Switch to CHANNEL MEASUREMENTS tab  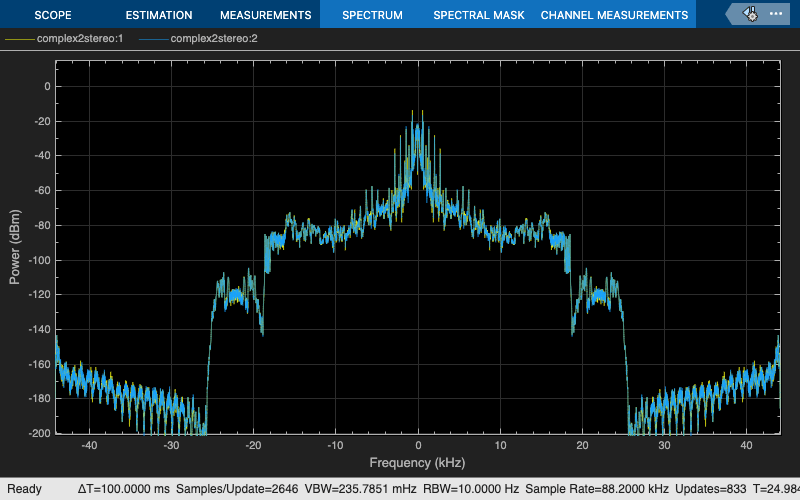coord(614,15)
